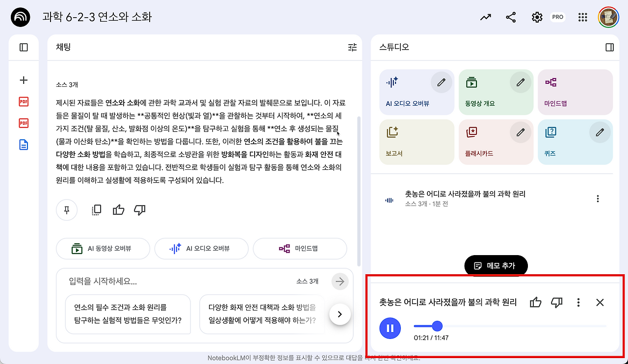Click the send arrow in chat input
The width and height of the screenshot is (628, 364).
pos(340,281)
